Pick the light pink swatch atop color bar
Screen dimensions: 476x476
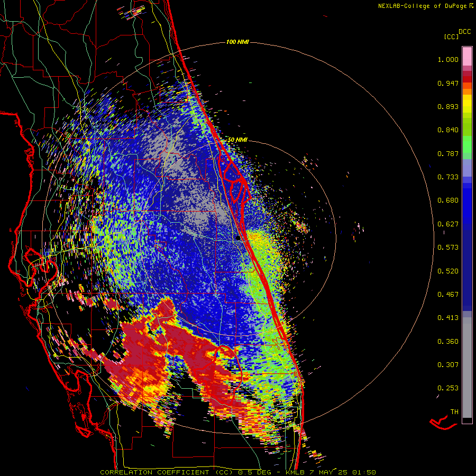(x=467, y=56)
